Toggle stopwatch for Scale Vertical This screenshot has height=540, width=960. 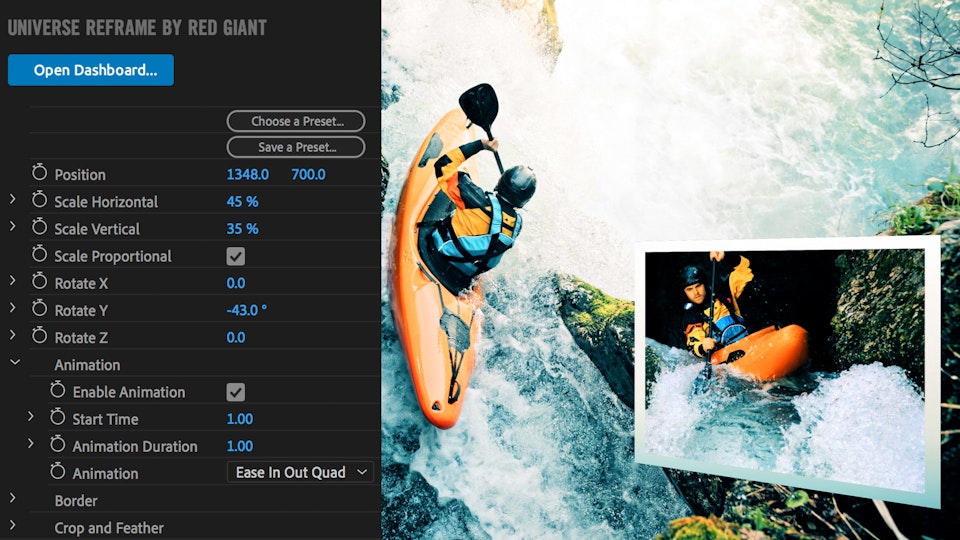point(39,227)
